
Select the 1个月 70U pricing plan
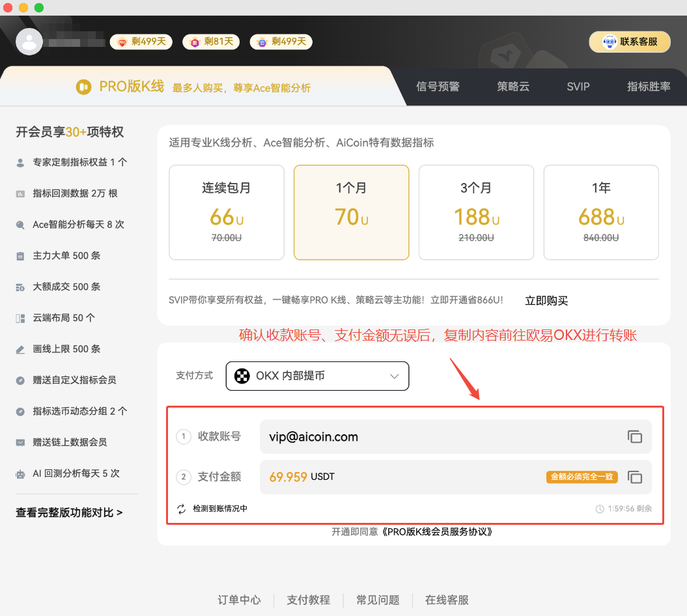[351, 212]
